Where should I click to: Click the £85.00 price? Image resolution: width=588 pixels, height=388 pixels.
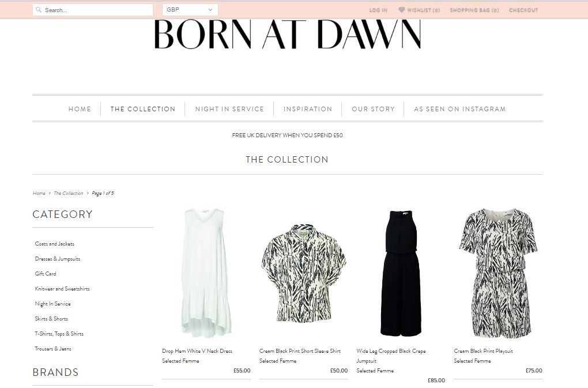[x=436, y=380]
